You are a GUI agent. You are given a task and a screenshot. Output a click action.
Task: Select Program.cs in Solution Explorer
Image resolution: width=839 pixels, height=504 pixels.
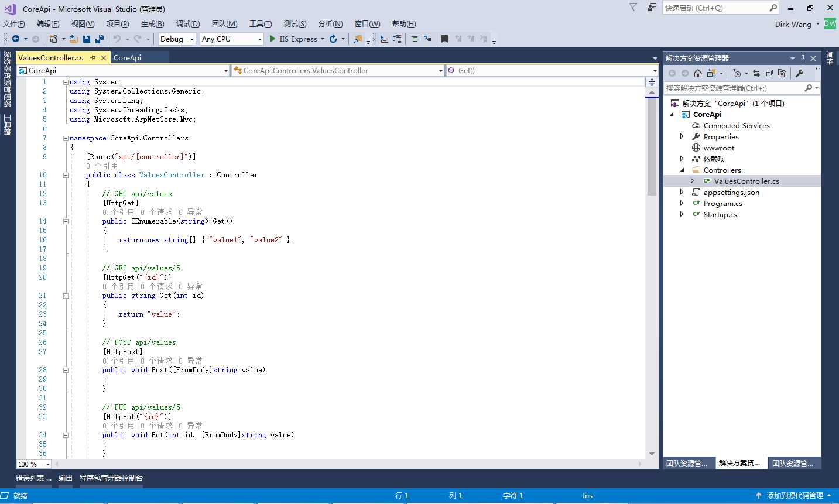point(722,203)
